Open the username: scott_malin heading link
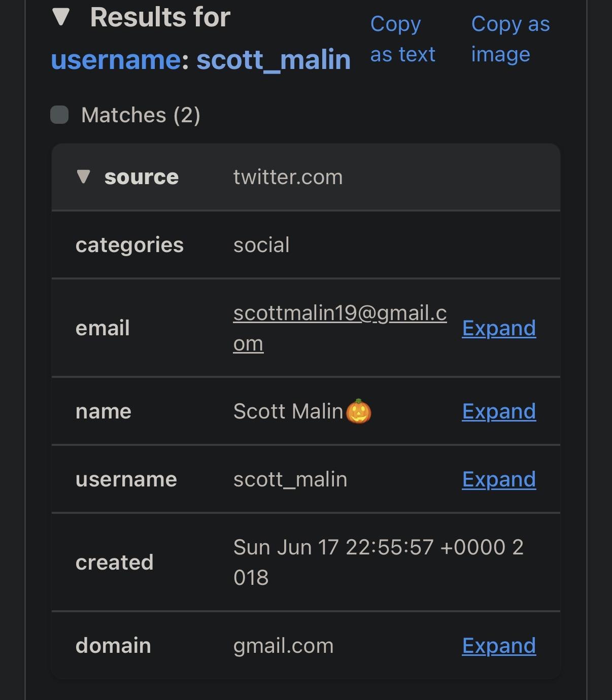The width and height of the screenshot is (612, 700). [x=200, y=60]
